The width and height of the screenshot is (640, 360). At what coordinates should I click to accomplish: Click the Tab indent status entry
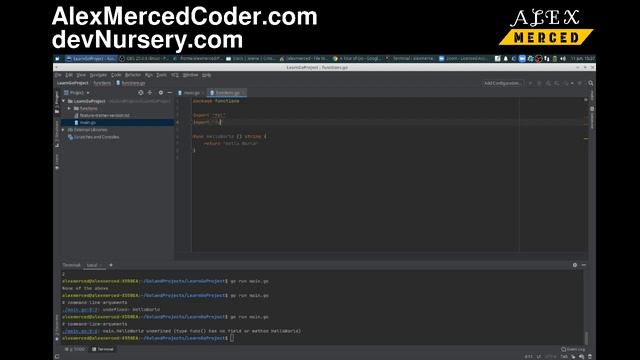(564, 356)
